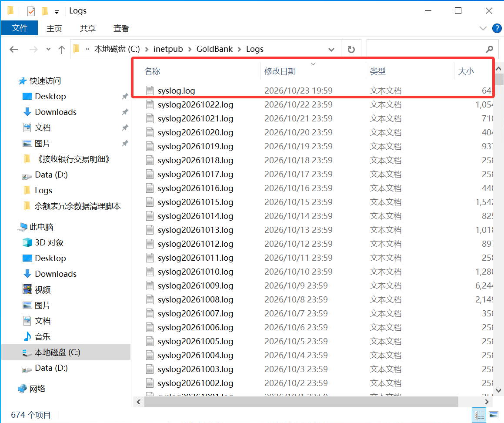Select the file syslog20261020.log

coord(195,133)
